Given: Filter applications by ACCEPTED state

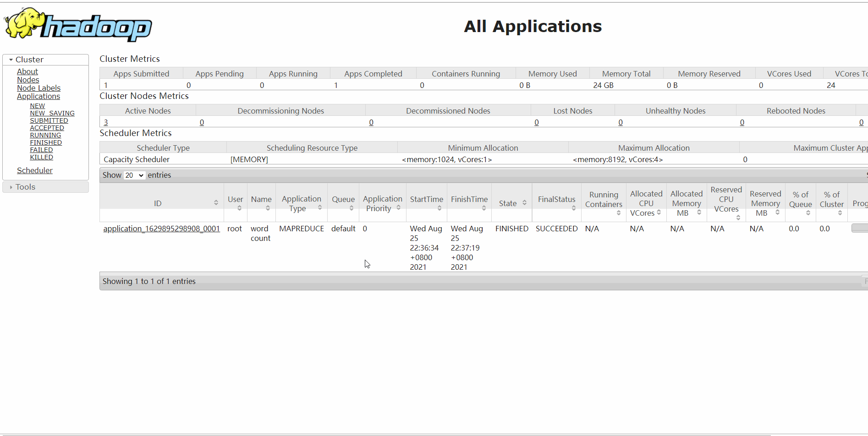Looking at the screenshot, I should pyautogui.click(x=47, y=128).
